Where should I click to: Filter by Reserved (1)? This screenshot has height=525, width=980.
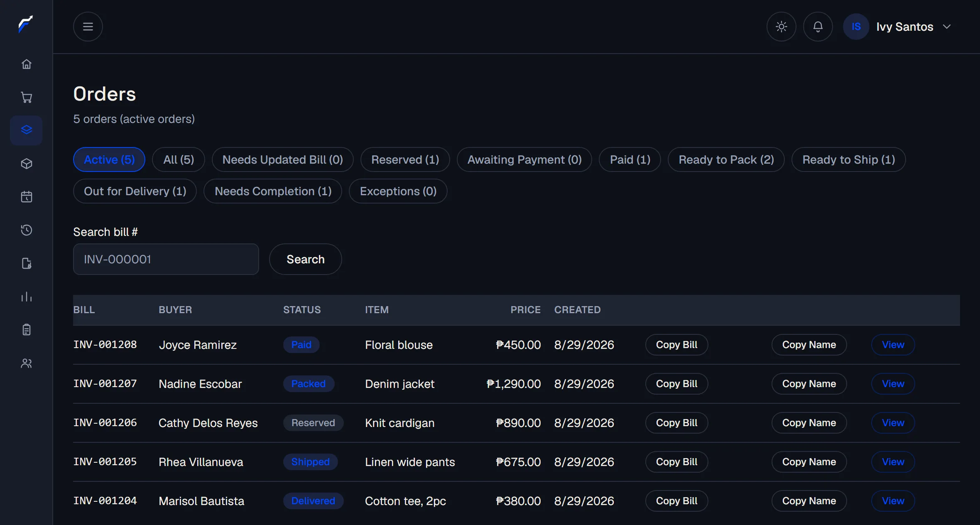point(405,159)
